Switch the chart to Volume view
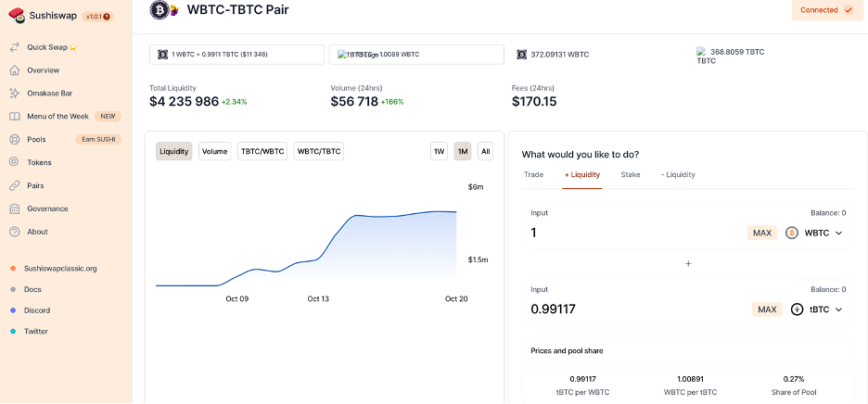This screenshot has width=868, height=404. click(215, 151)
